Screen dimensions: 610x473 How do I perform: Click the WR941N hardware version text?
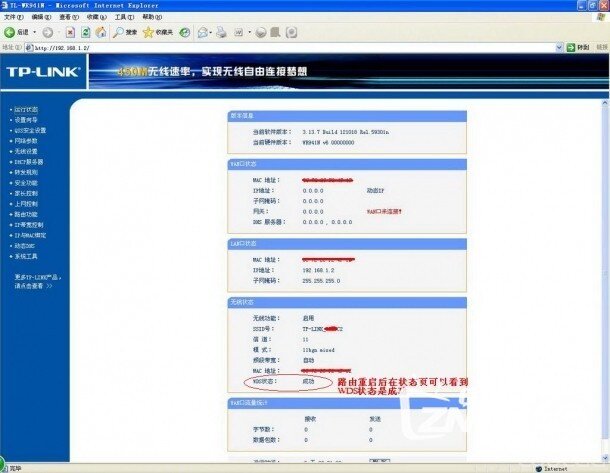328,143
